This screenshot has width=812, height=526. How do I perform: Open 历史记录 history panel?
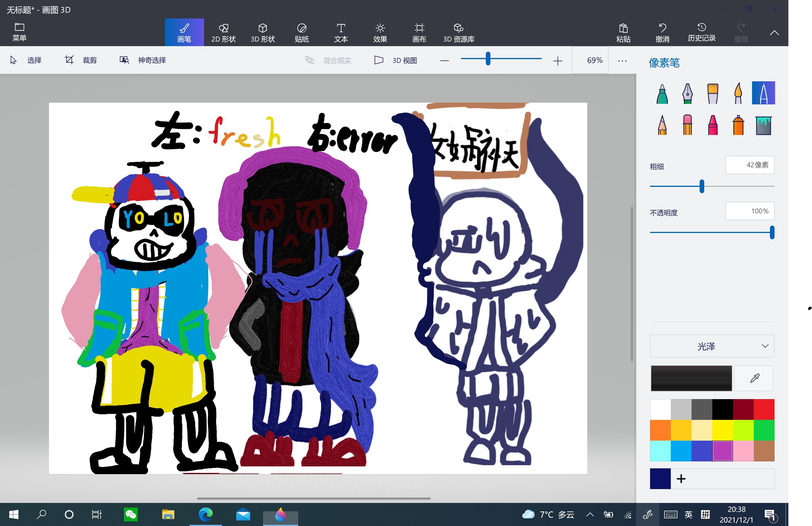coord(701,33)
